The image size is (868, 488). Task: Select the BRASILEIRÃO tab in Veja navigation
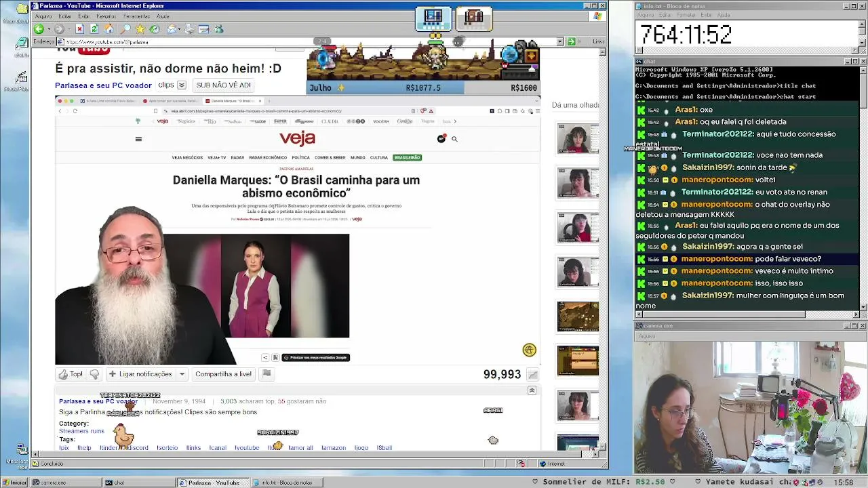(x=407, y=157)
